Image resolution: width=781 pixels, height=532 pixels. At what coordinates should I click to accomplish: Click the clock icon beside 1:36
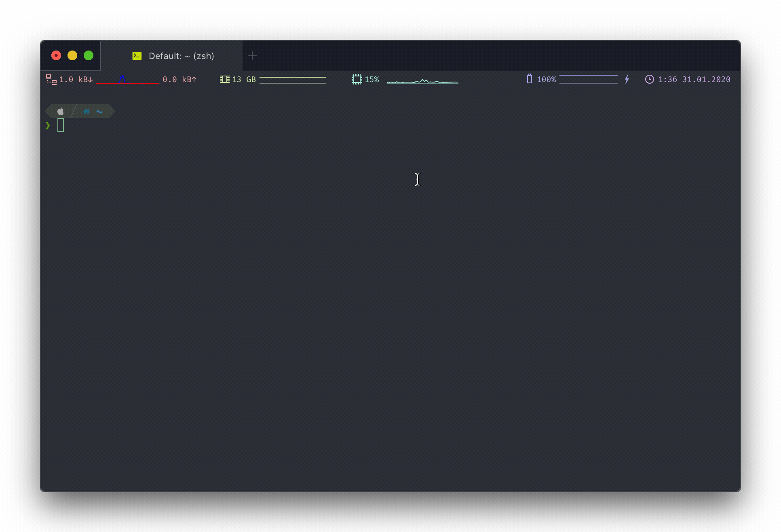tap(649, 79)
